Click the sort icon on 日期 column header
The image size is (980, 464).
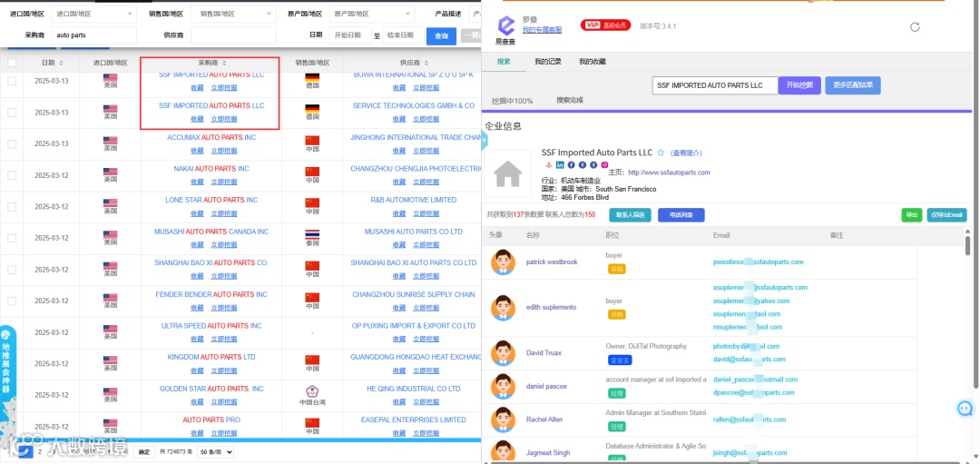pyautogui.click(x=62, y=64)
